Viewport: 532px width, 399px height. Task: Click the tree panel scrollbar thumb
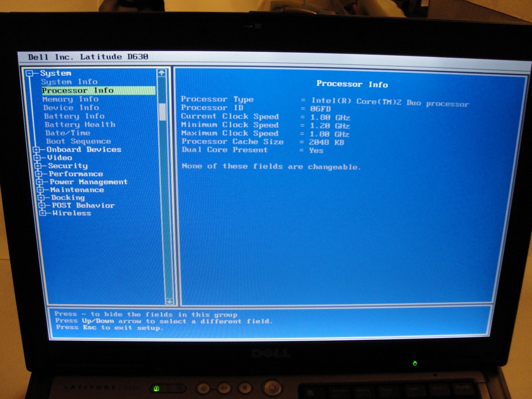[163, 112]
